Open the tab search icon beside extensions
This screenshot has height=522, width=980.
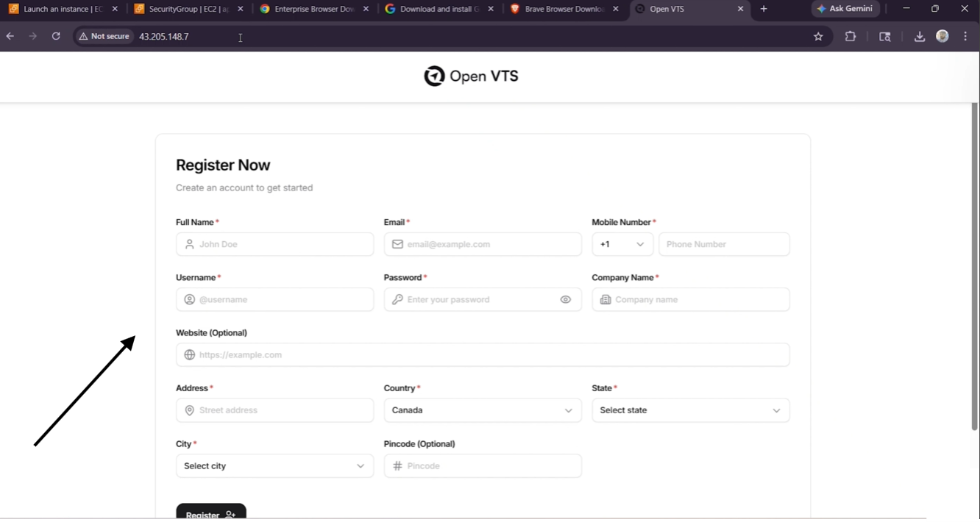[x=885, y=36]
